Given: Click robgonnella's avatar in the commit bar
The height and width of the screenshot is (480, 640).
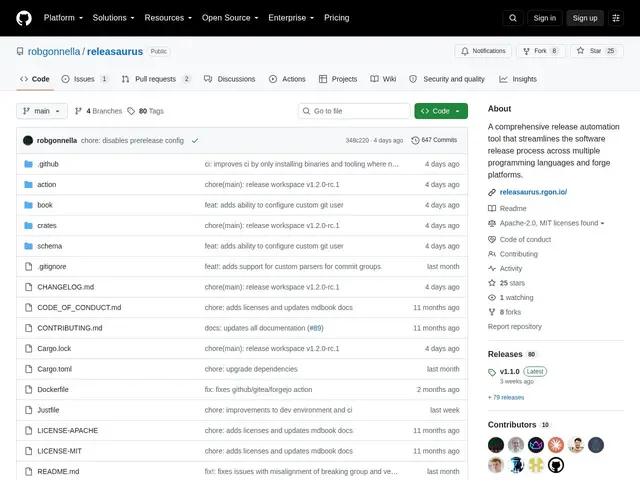Looking at the screenshot, I should 28,140.
